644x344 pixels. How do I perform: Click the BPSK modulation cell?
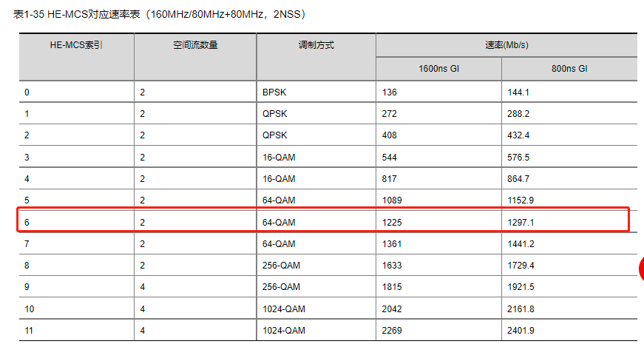[274, 92]
